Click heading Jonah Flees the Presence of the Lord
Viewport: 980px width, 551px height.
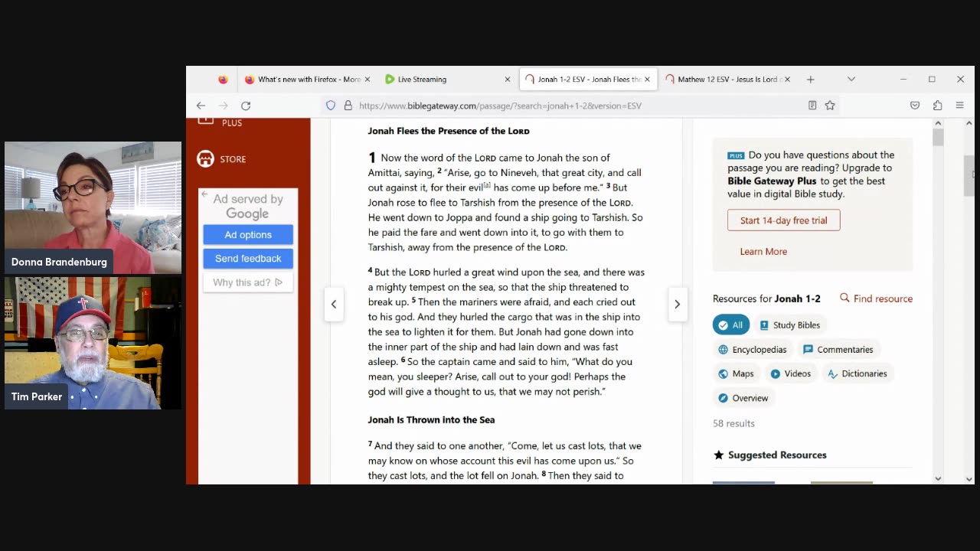[x=449, y=131]
